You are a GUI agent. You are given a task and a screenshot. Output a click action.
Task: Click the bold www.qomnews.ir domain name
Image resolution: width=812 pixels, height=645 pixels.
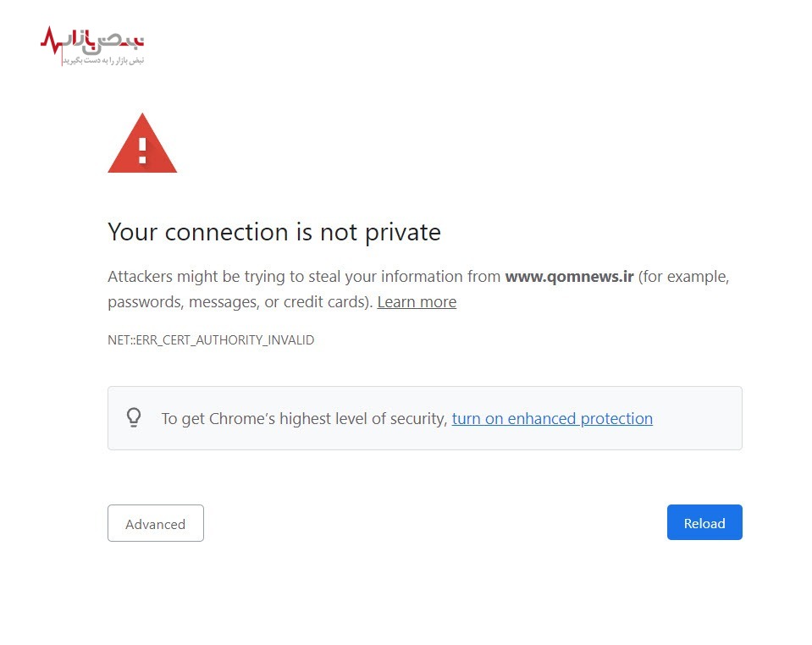click(569, 277)
